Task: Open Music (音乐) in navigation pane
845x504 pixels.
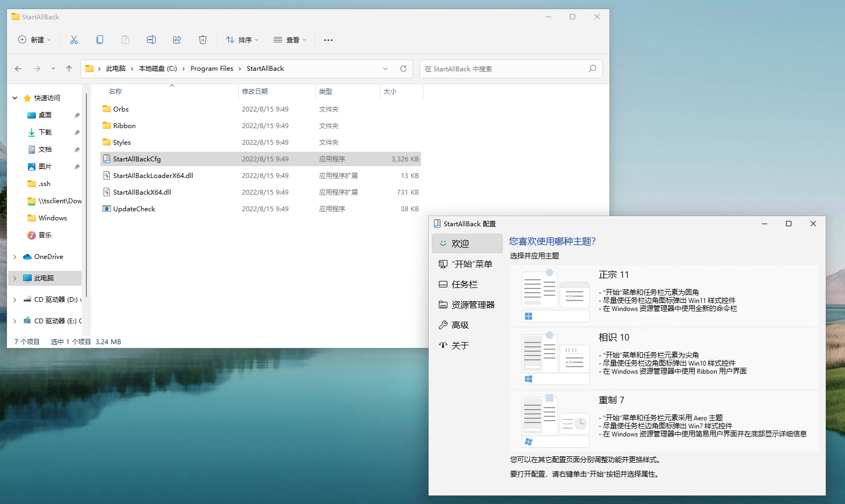Action: [46, 235]
